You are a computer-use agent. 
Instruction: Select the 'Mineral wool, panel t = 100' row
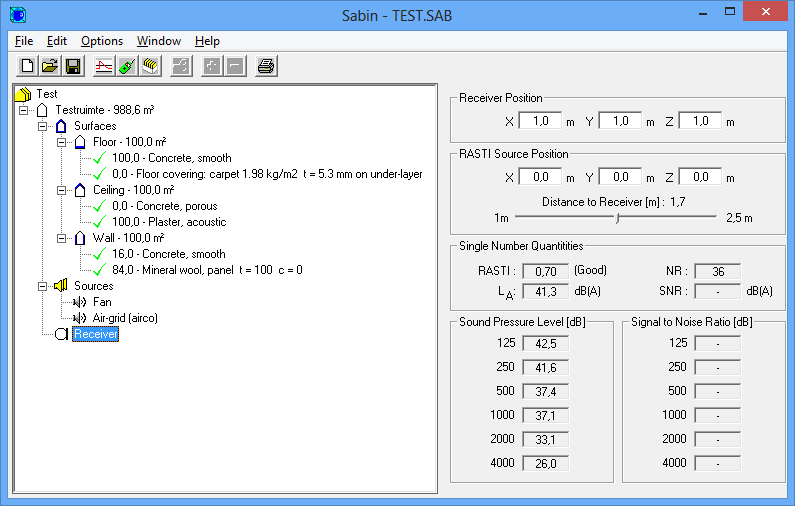click(207, 270)
